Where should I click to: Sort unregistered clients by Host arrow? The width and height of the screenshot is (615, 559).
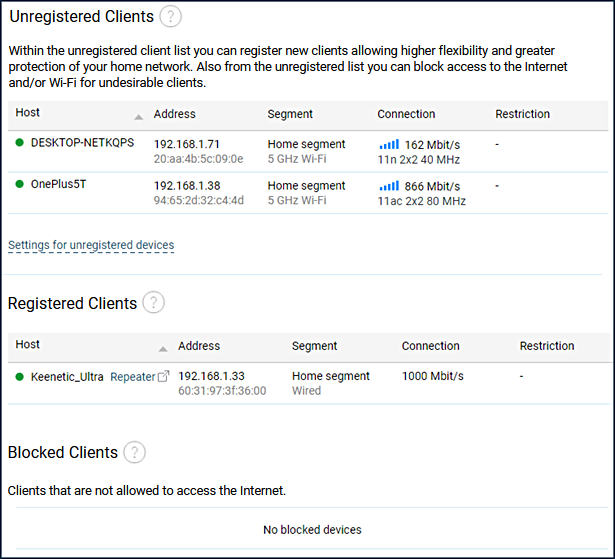(138, 116)
